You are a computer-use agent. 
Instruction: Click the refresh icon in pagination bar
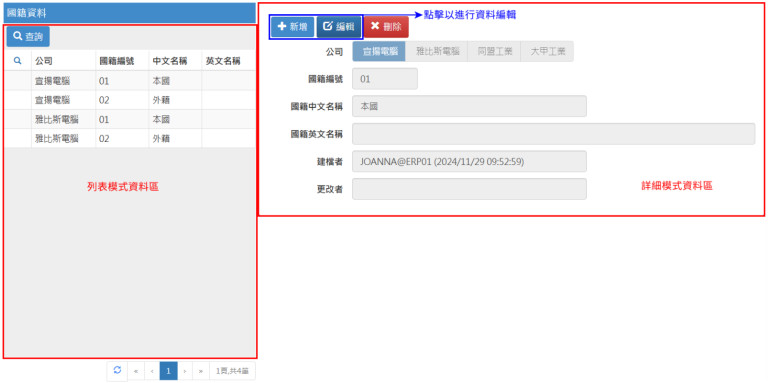tap(117, 371)
